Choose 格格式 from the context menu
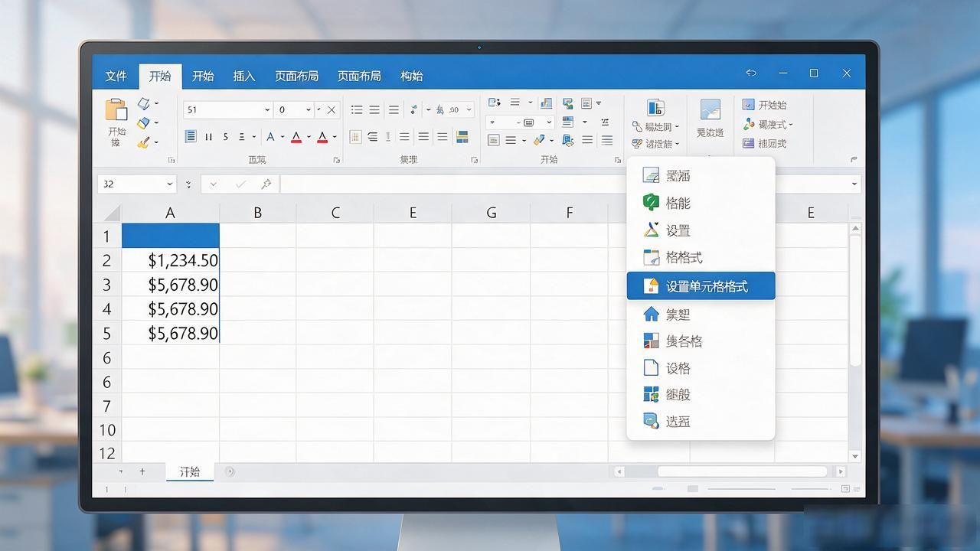Viewport: 980px width, 551px height. tap(701, 257)
